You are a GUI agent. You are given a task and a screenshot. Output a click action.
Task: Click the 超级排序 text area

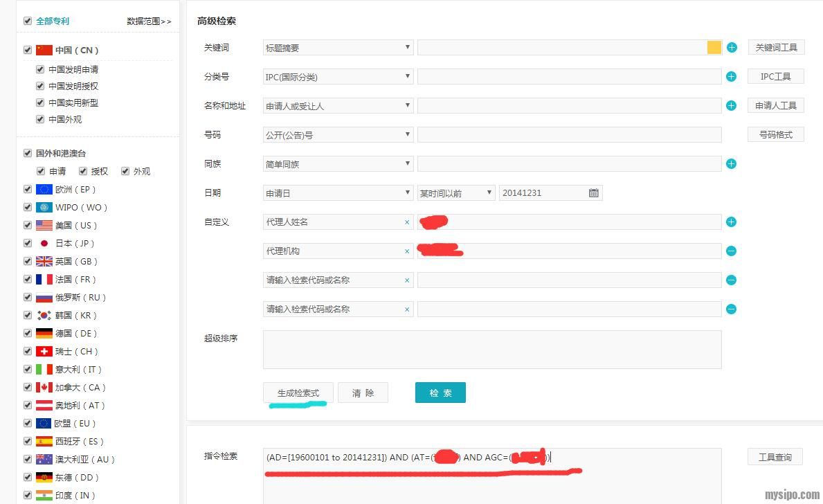point(491,349)
